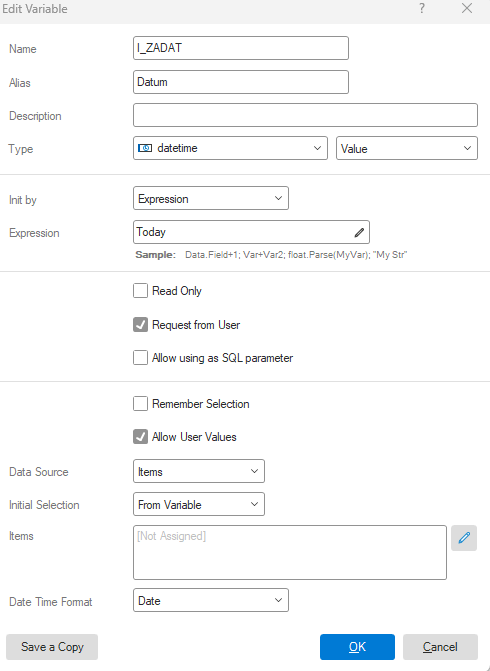
Task: Click the Save a Copy button
Action: [52, 647]
